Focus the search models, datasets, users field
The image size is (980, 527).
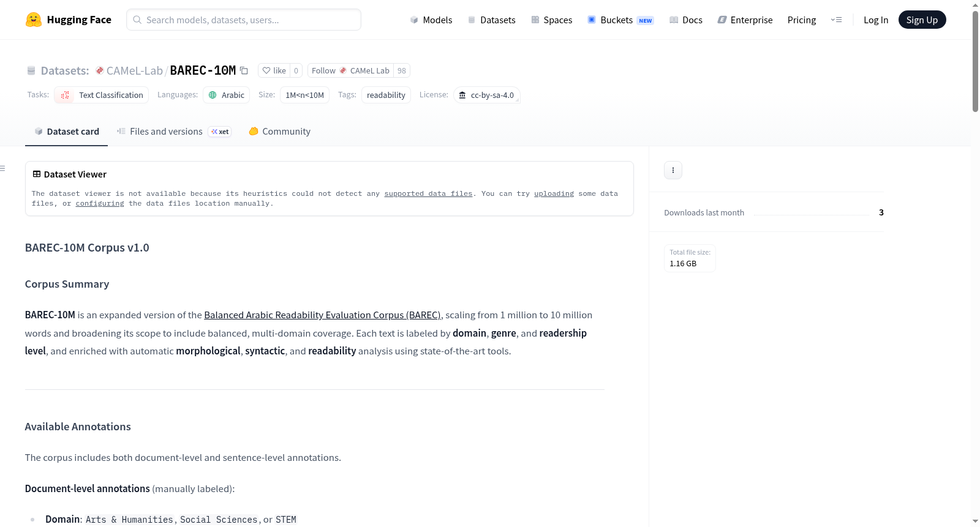(244, 20)
